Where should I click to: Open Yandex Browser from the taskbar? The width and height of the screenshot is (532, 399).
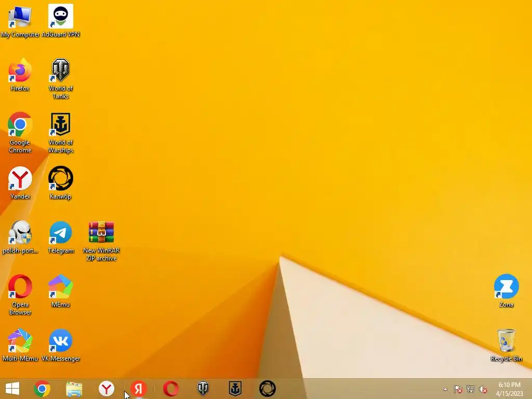(x=106, y=389)
